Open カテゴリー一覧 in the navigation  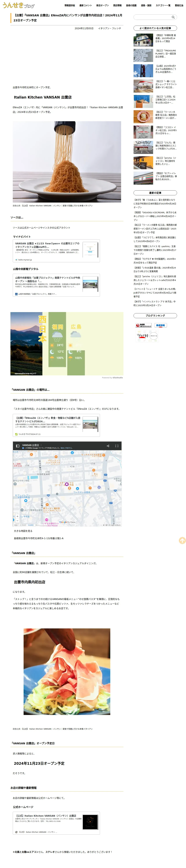tap(163, 5)
